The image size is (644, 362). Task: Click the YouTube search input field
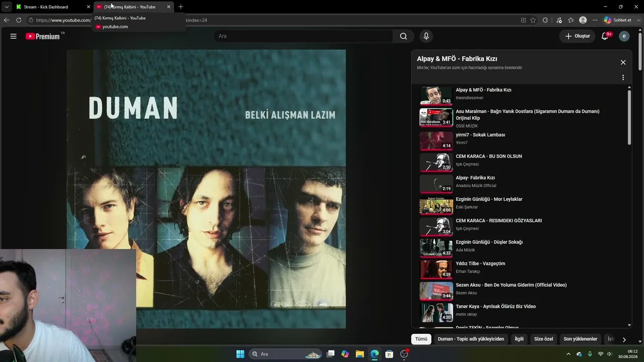(x=303, y=36)
